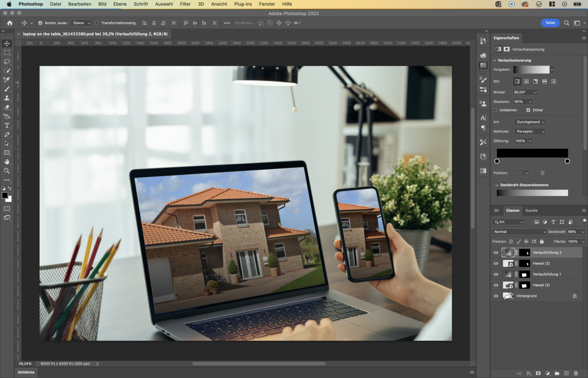Viewport: 588px width, 378px height.
Task: Switch to the Kanäle tab
Action: (531, 210)
